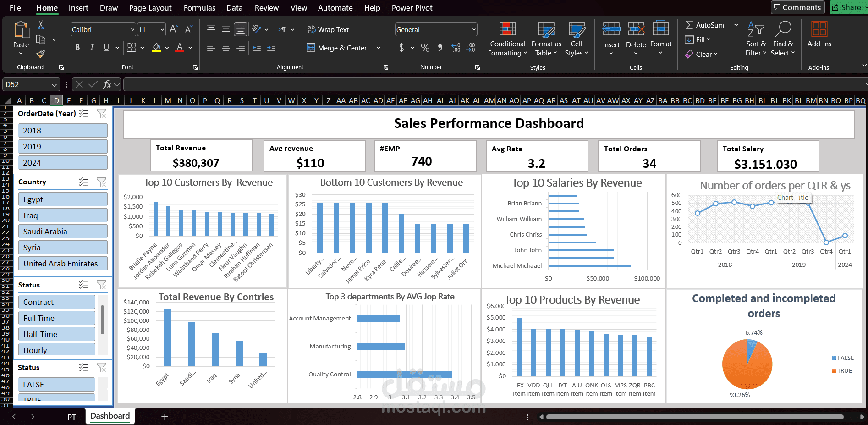Image resolution: width=868 pixels, height=425 pixels.
Task: Open the Borders tool
Action: [x=131, y=48]
